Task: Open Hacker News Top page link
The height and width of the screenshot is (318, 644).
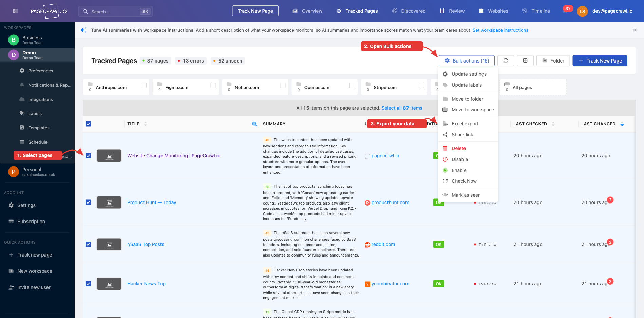Action: pos(146,284)
